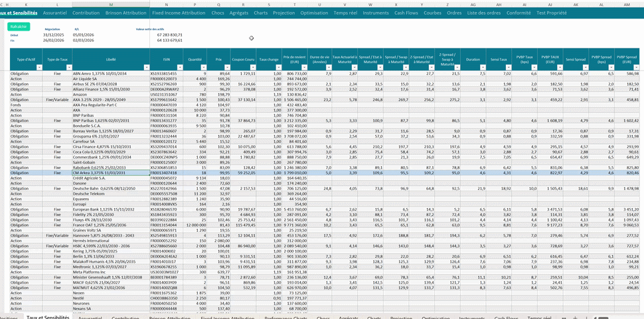
Task: Open Charts in the top navigation bar
Action: coord(260,13)
